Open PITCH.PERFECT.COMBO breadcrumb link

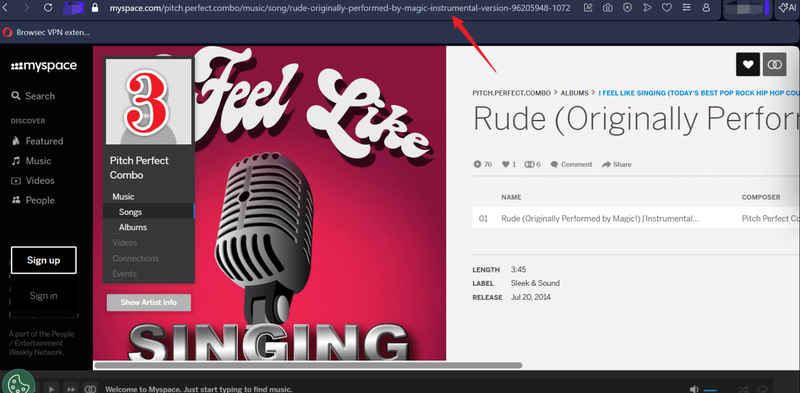(512, 93)
